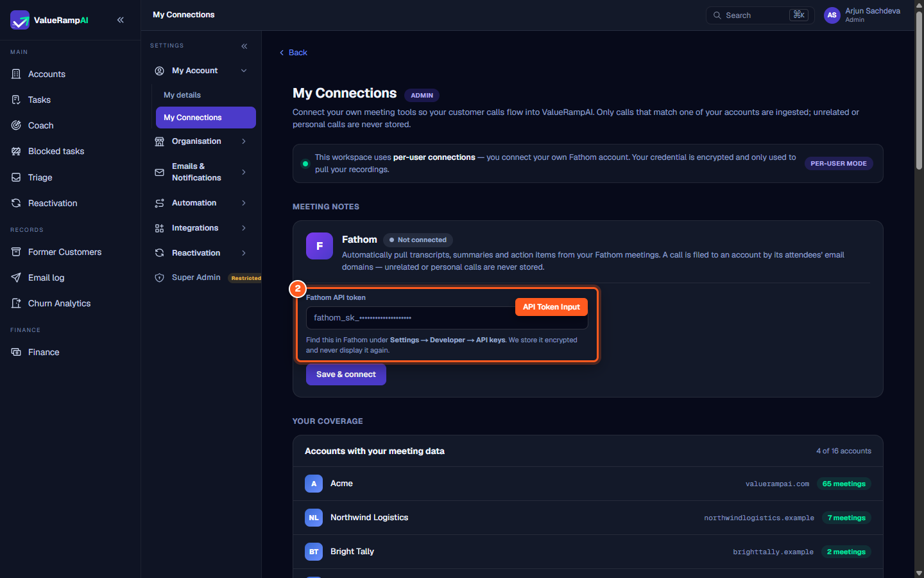The image size is (924, 578).
Task: Select My Connections in settings
Action: 205,118
